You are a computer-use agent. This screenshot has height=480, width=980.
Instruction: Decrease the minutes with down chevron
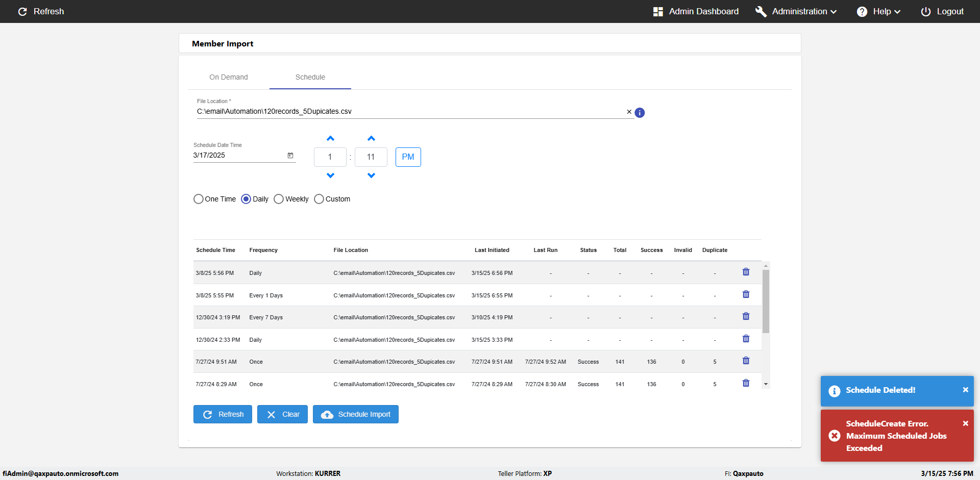371,175
